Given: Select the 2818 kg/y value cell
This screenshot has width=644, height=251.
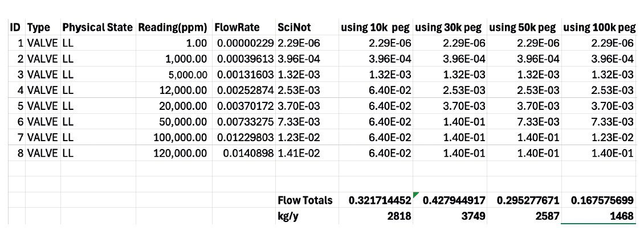Looking at the screenshot, I should coord(400,216).
